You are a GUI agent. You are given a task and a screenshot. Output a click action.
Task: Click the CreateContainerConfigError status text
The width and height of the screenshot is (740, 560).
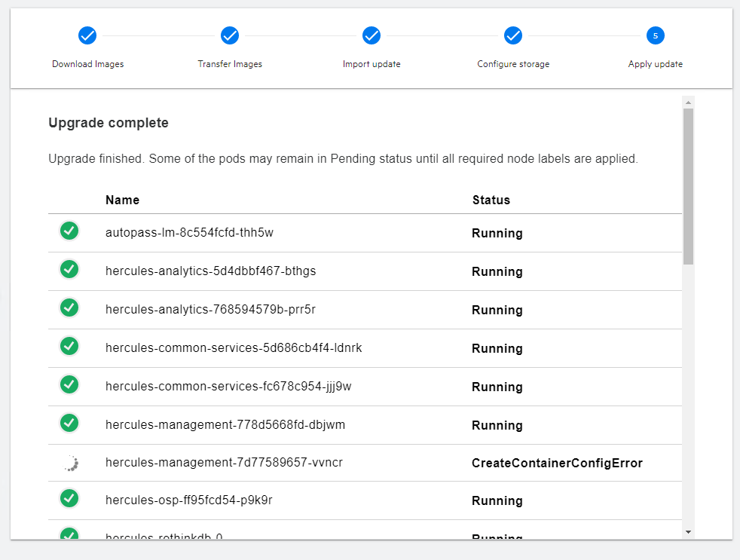coord(557,462)
